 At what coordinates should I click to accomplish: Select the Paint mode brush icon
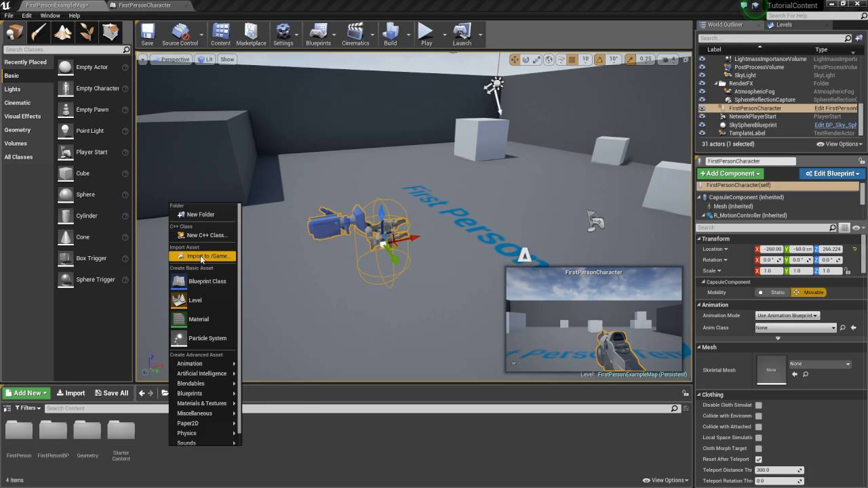(x=39, y=32)
